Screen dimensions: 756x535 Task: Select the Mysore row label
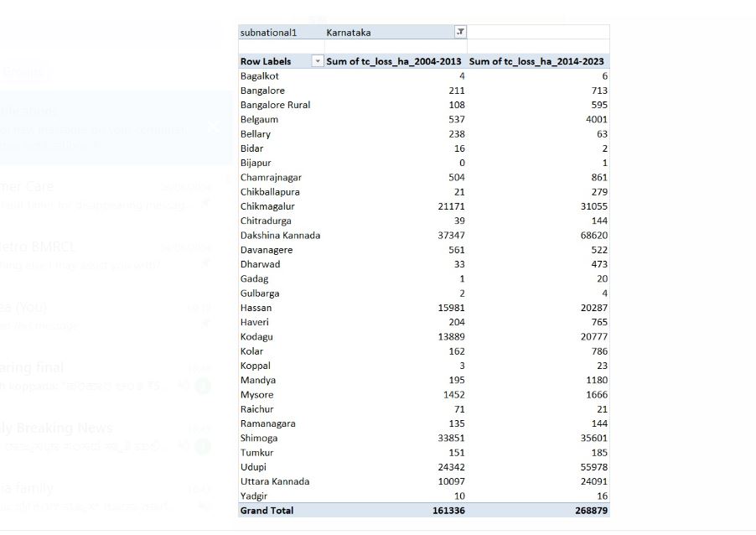(x=257, y=395)
